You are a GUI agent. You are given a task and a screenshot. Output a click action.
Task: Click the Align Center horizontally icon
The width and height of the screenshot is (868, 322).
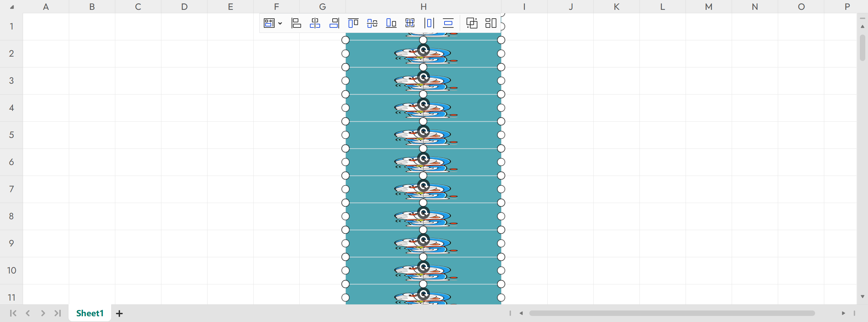coord(315,23)
